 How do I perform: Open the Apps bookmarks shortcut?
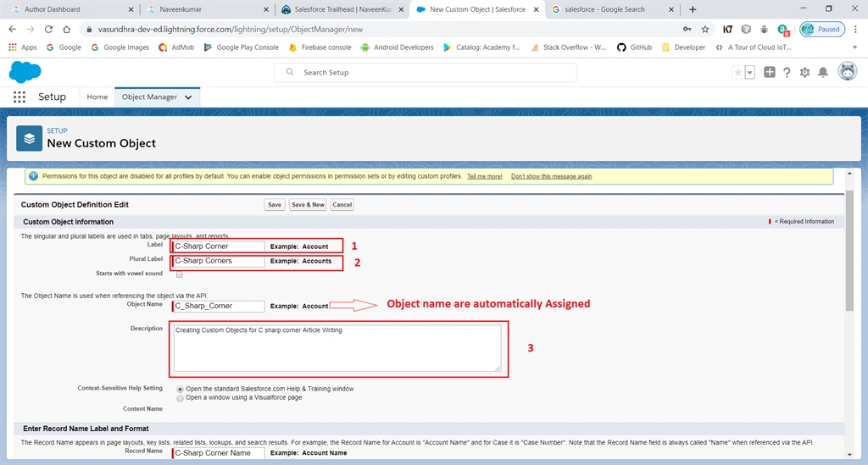[23, 47]
